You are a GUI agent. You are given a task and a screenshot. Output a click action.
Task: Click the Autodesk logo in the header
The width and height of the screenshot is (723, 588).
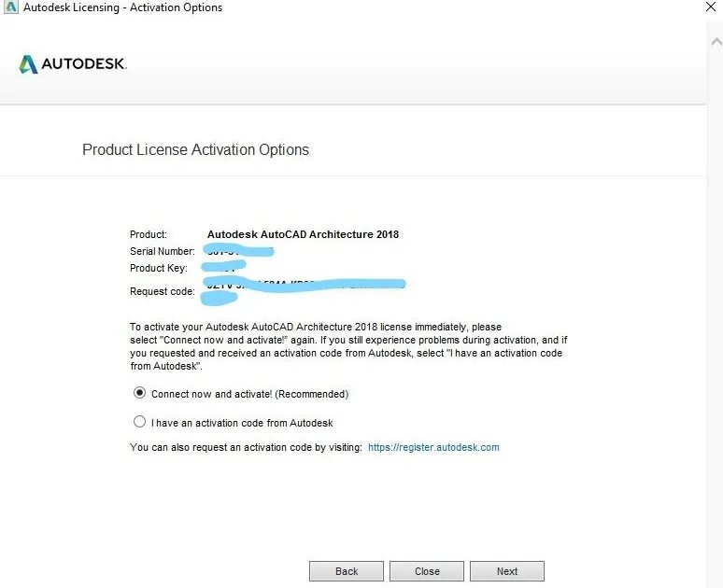pos(72,64)
